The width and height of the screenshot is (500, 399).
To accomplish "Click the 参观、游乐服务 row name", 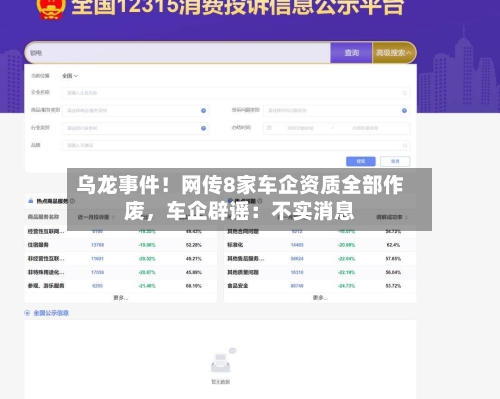I will pos(46,286).
